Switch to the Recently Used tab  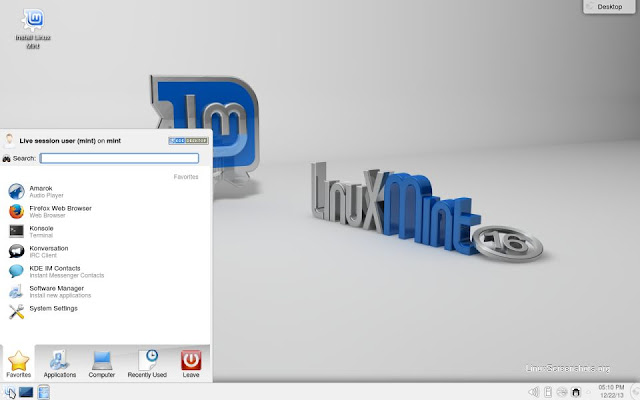[x=147, y=363]
